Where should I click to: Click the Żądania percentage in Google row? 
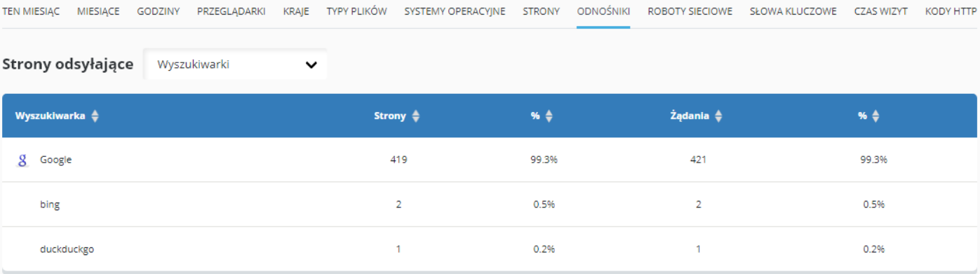click(873, 160)
